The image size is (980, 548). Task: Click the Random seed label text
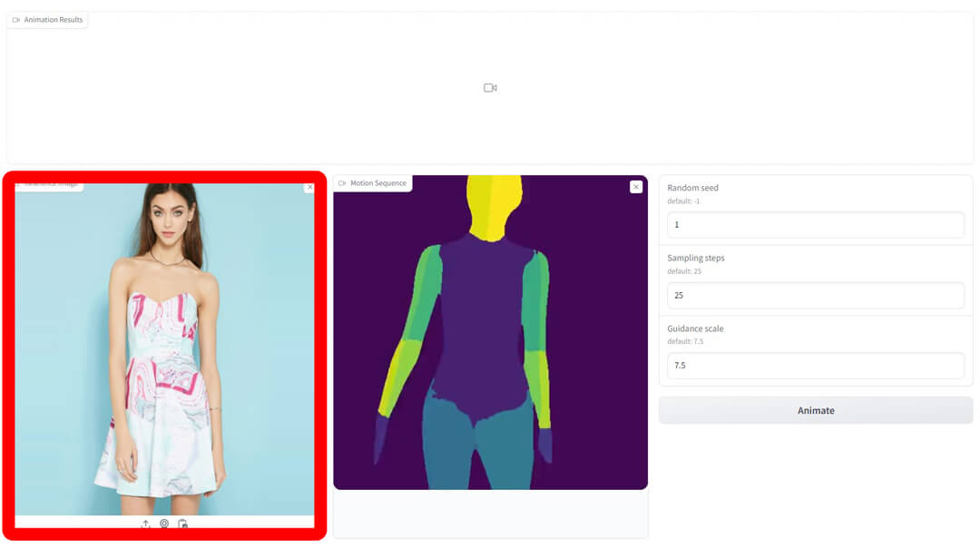(x=692, y=188)
